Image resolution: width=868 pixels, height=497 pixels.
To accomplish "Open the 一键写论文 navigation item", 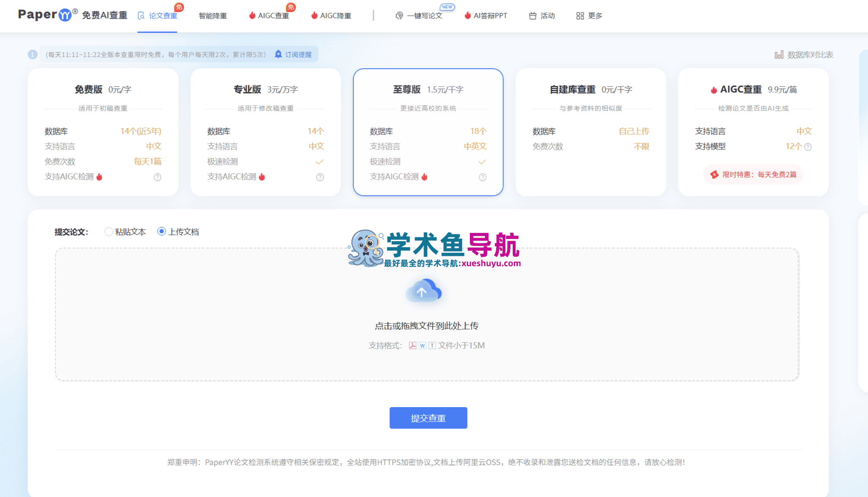I will pyautogui.click(x=419, y=16).
